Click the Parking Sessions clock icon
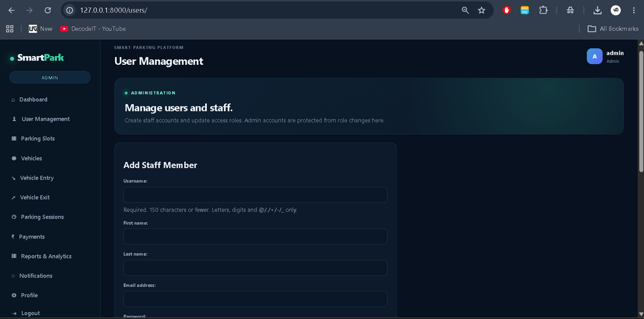The width and height of the screenshot is (644, 319). [14, 217]
